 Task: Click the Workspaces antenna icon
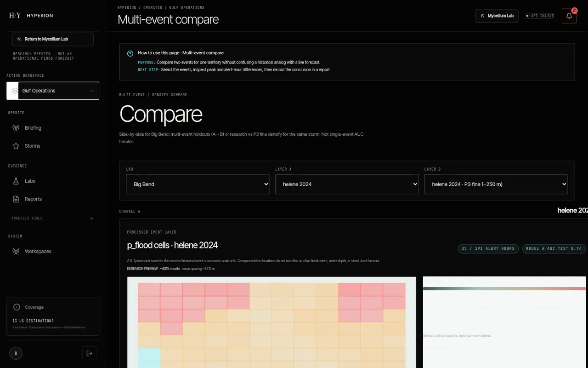[16, 252]
